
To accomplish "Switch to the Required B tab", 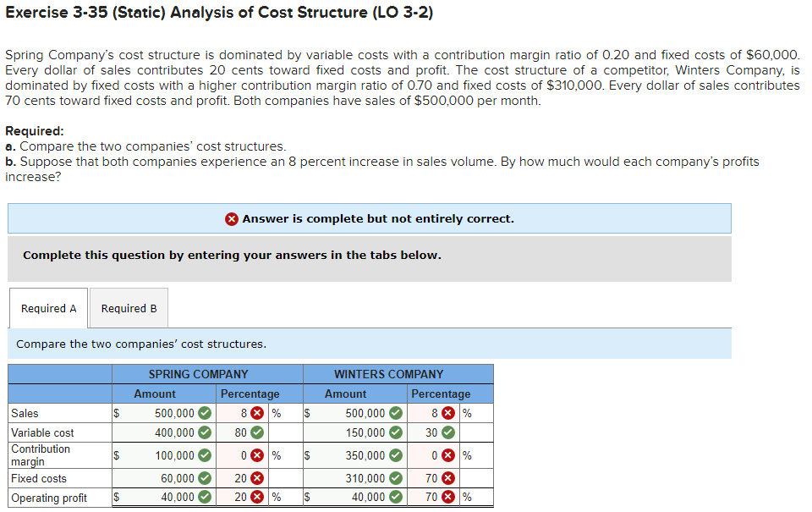I will pos(128,308).
